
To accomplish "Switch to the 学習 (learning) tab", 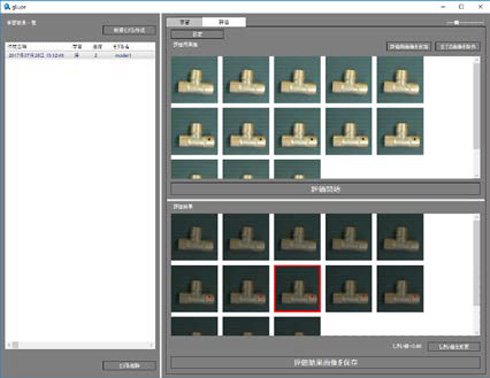I will click(184, 22).
